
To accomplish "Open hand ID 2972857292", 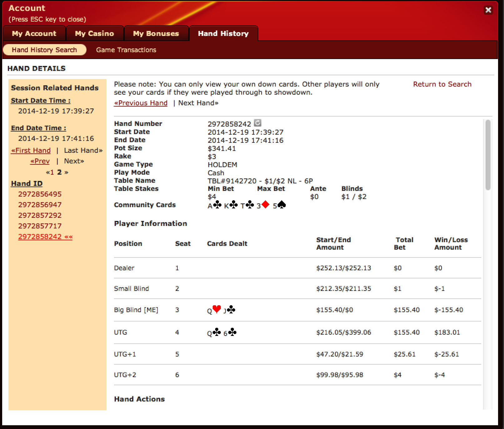I will click(40, 215).
